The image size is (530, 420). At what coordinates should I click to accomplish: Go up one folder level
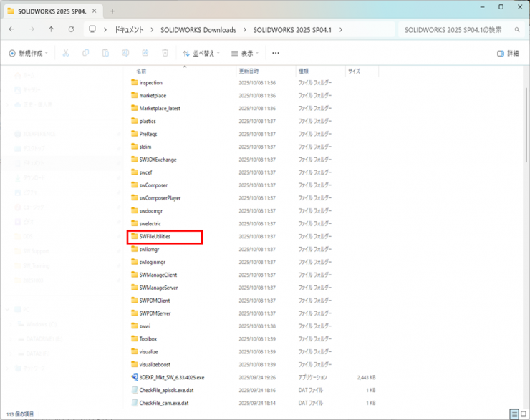[51, 29]
